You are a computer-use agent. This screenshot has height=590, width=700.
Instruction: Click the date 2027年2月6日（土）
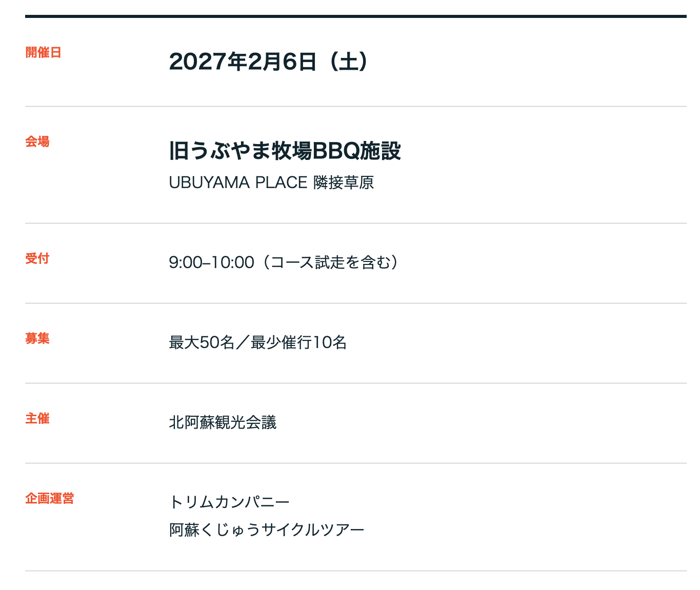[x=269, y=62]
